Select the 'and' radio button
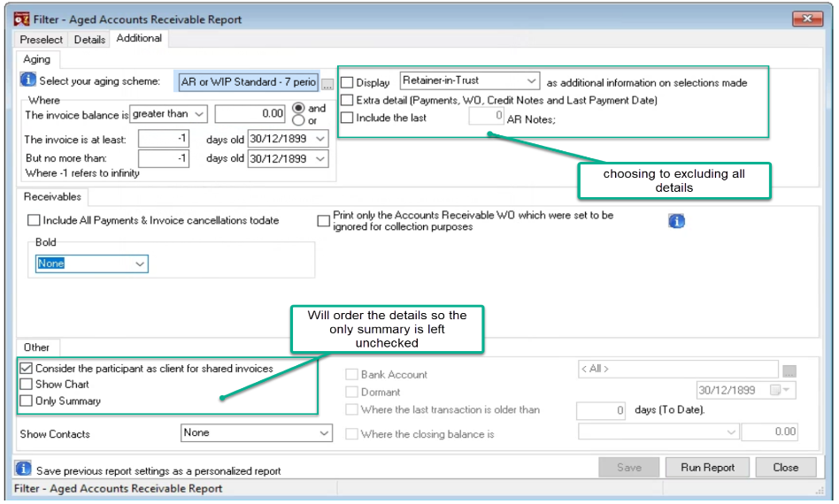Viewport: 839px width, 504px height. (x=298, y=108)
